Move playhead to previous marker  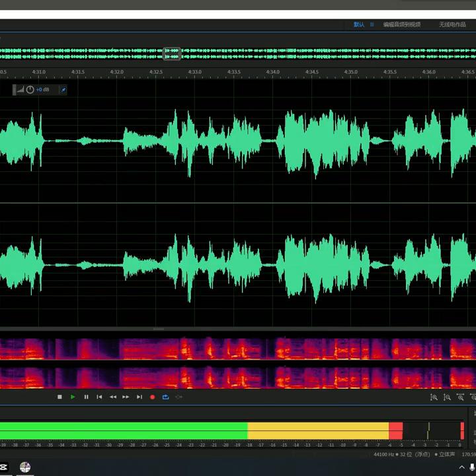coord(99,397)
